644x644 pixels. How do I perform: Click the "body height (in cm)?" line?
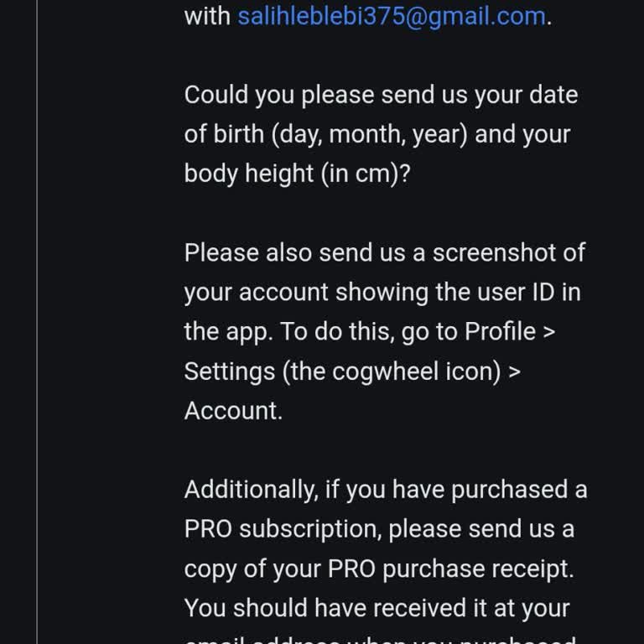pyautogui.click(x=297, y=174)
